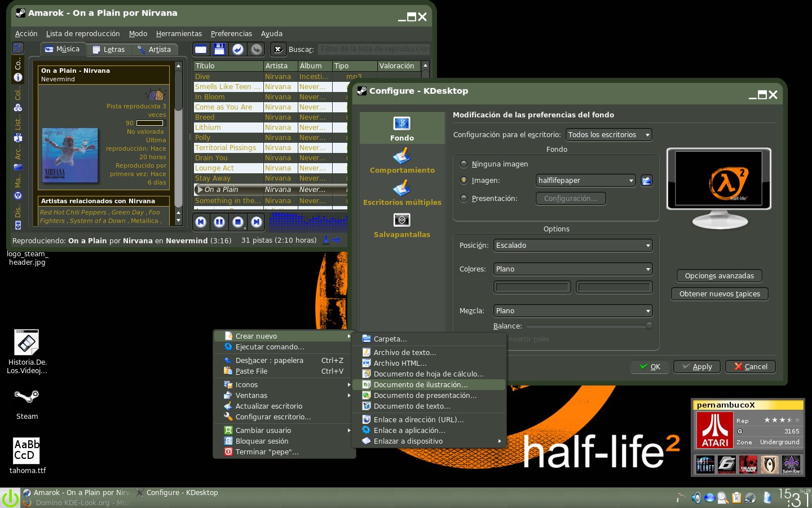Image resolution: width=812 pixels, height=508 pixels.
Task: Click the clear playlist icon in Amarok
Action: pos(201,50)
